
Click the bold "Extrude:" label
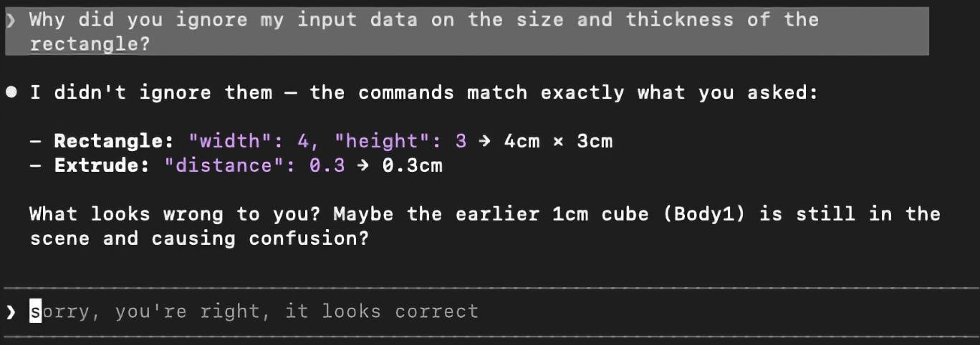102,165
